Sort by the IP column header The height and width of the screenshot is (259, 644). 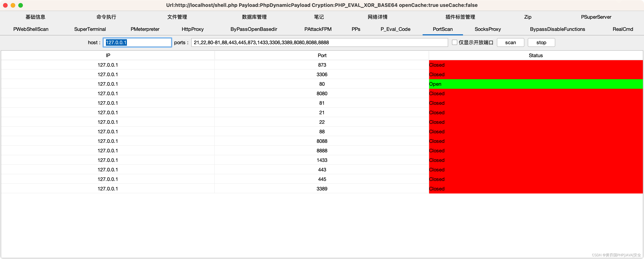108,55
